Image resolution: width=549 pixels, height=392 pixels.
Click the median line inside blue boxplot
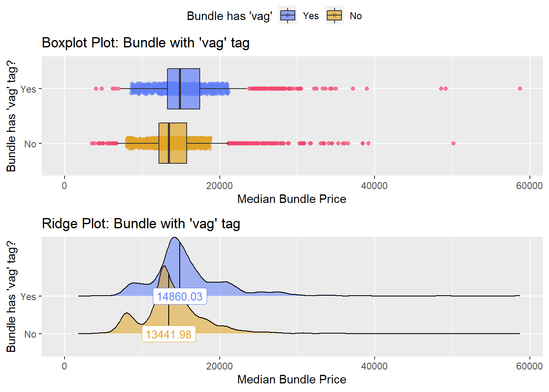click(180, 89)
